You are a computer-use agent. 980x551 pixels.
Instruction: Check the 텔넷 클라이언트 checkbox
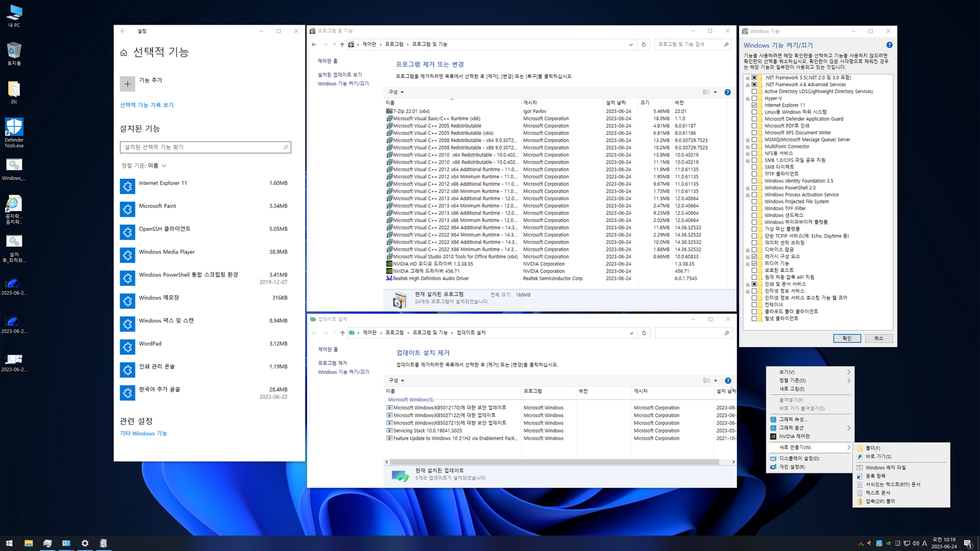click(x=754, y=318)
